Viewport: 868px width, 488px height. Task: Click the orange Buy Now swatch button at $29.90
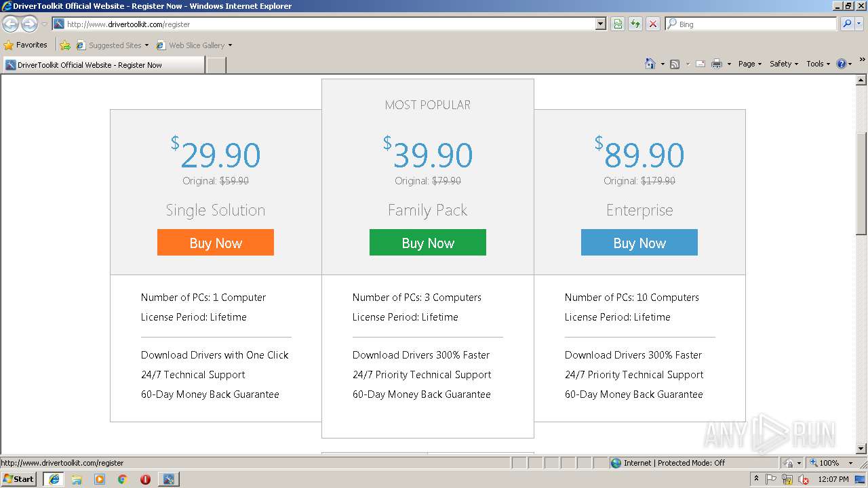[216, 243]
